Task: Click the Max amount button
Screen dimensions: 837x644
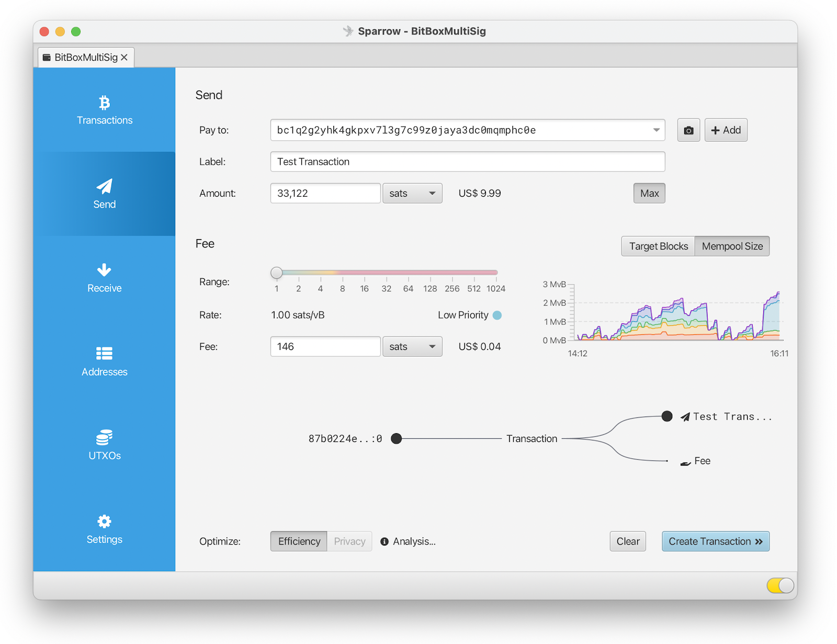Action: coord(649,194)
